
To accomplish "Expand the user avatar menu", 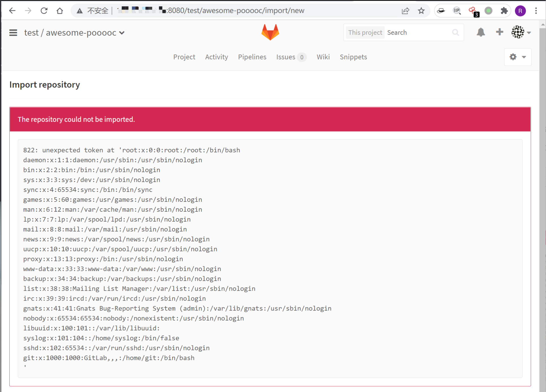I will click(x=521, y=32).
